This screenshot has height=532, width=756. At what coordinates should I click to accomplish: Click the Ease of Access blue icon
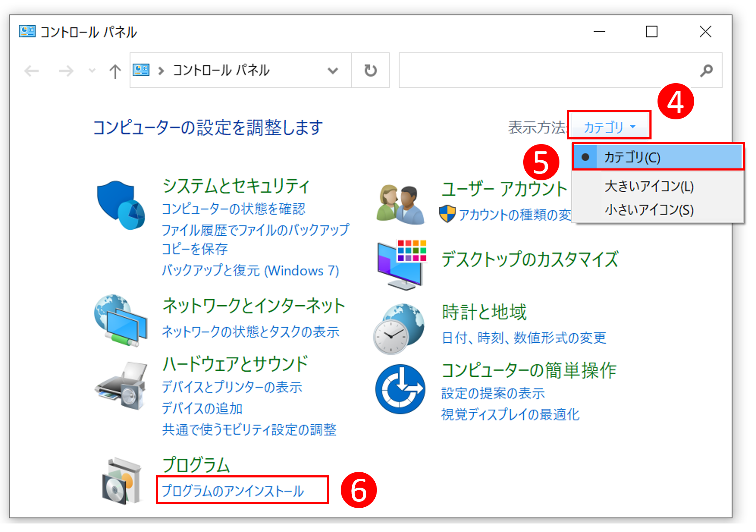pyautogui.click(x=400, y=388)
